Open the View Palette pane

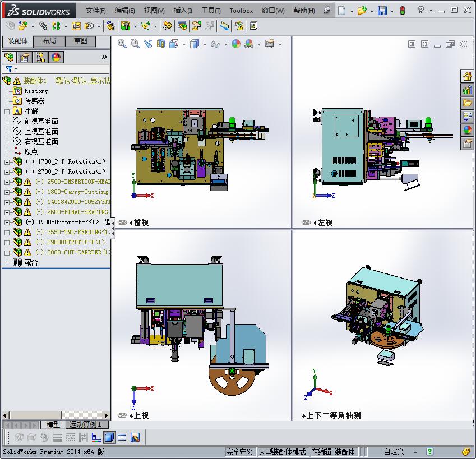[467, 116]
